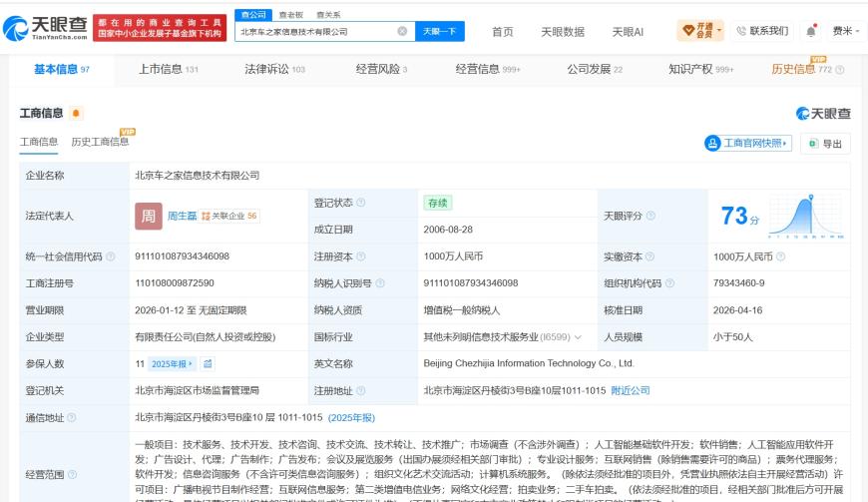Select the 历史工商信息 sub-tab
The width and height of the screenshot is (868, 502).
(x=100, y=142)
